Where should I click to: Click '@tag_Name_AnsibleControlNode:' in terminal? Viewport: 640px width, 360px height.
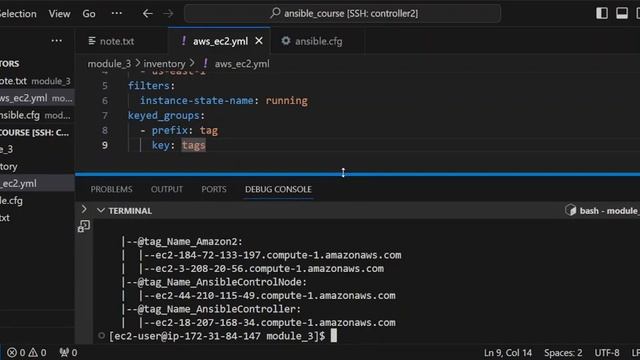tap(222, 282)
